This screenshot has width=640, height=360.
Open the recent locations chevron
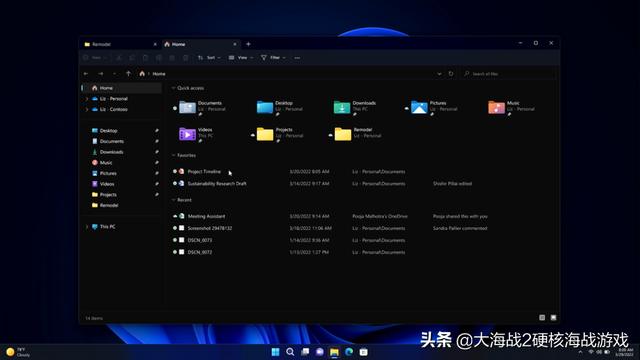(x=114, y=74)
